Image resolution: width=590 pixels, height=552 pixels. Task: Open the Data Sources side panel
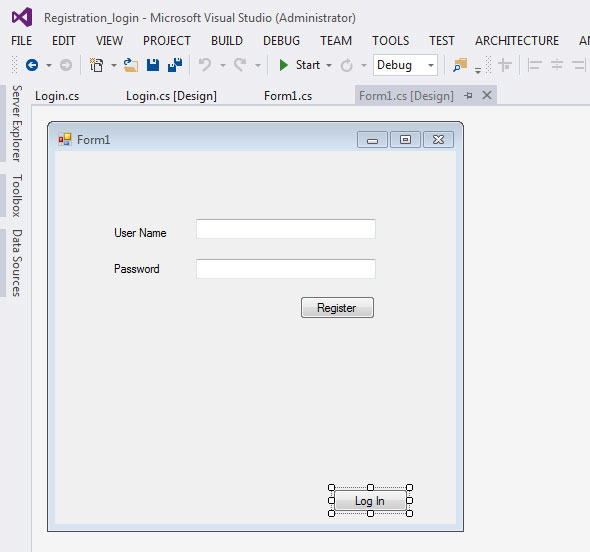tap(17, 263)
